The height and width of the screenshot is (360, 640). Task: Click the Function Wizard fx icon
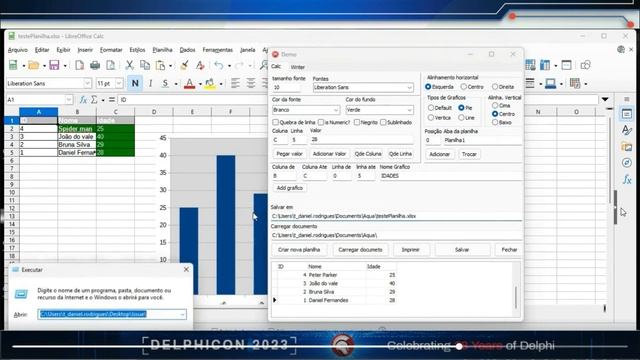(x=83, y=100)
